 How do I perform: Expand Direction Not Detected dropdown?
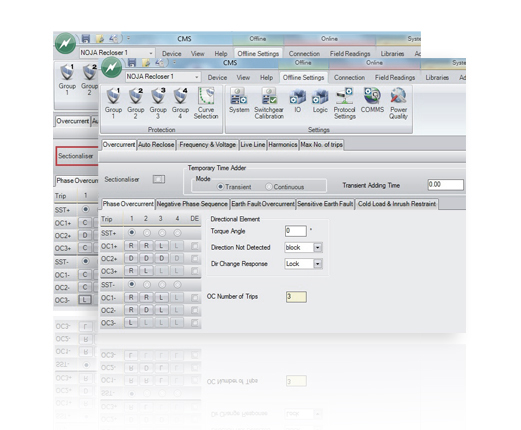click(x=318, y=248)
